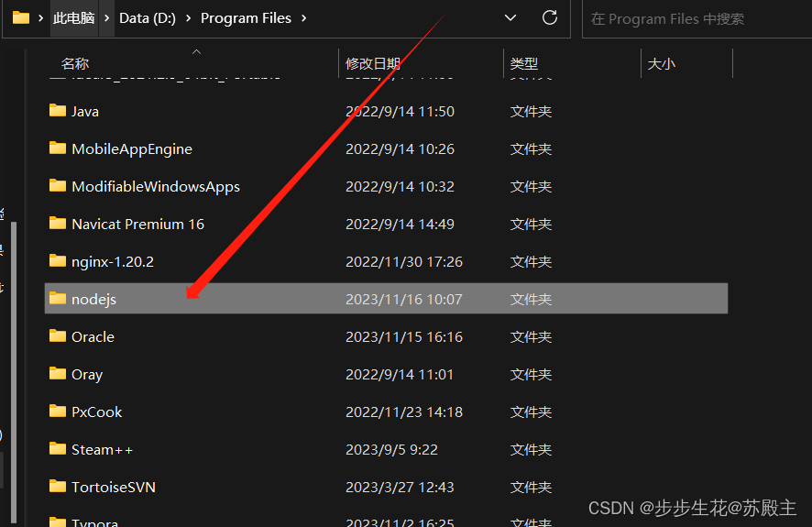The image size is (812, 527).
Task: Click the Steam++ folder name
Action: pos(102,449)
